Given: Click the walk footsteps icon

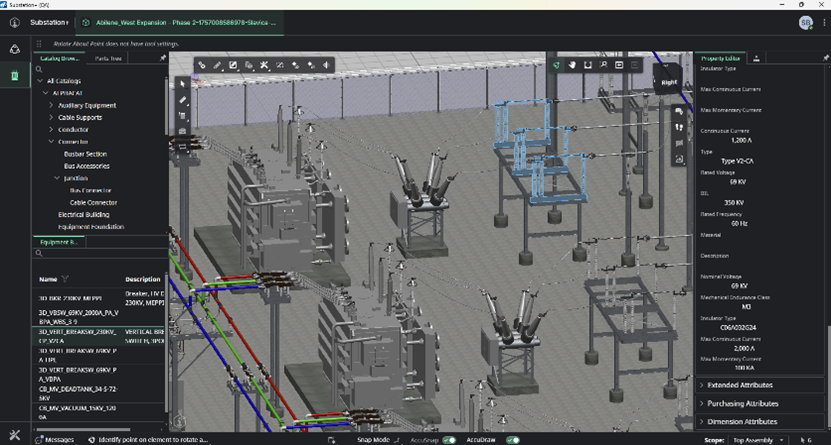Looking at the screenshot, I should pos(680,127).
